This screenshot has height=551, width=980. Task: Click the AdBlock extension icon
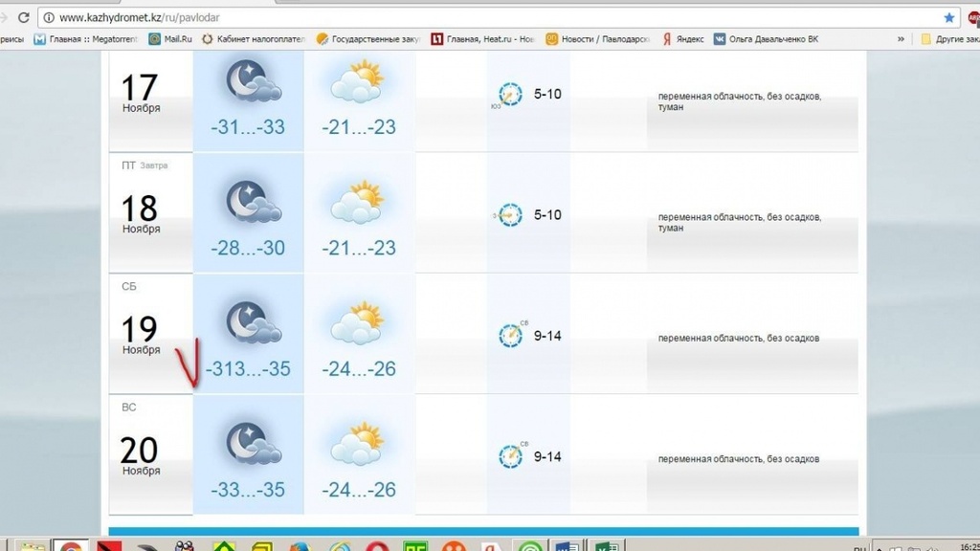pos(972,17)
